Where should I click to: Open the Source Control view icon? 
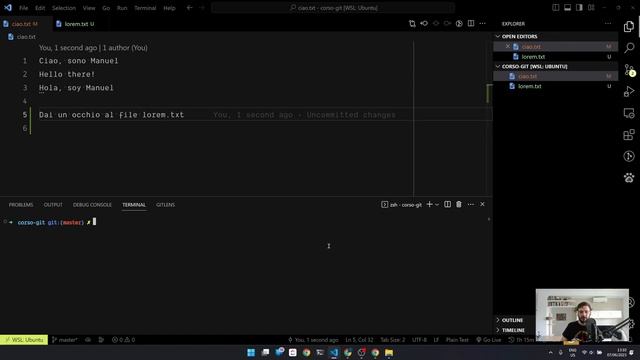629,70
